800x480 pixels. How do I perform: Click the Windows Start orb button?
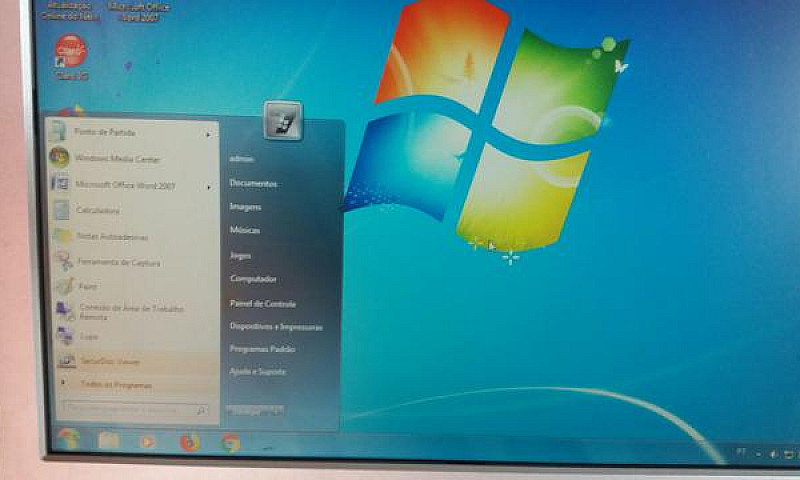coord(68,438)
